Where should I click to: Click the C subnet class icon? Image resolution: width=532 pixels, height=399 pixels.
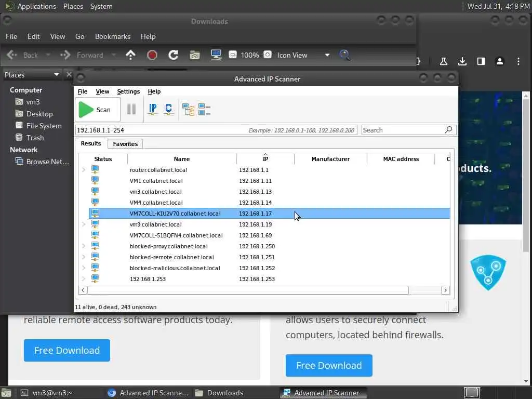[169, 109]
